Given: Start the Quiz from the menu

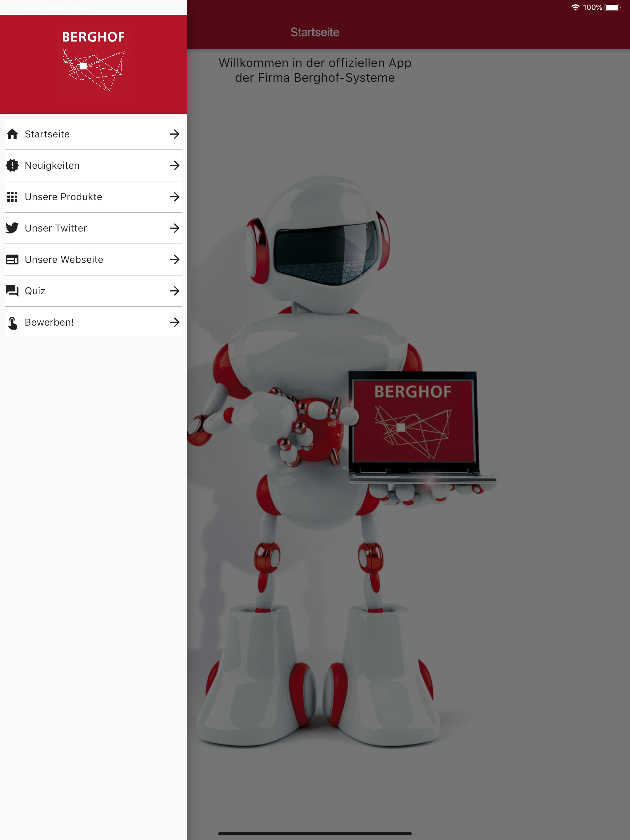Looking at the screenshot, I should click(94, 291).
